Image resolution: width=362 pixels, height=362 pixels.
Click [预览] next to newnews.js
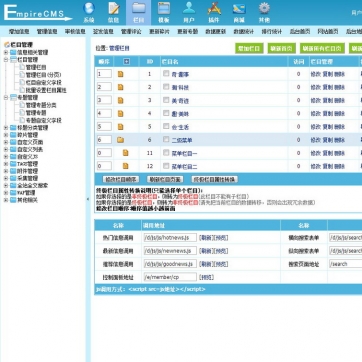click(221, 251)
